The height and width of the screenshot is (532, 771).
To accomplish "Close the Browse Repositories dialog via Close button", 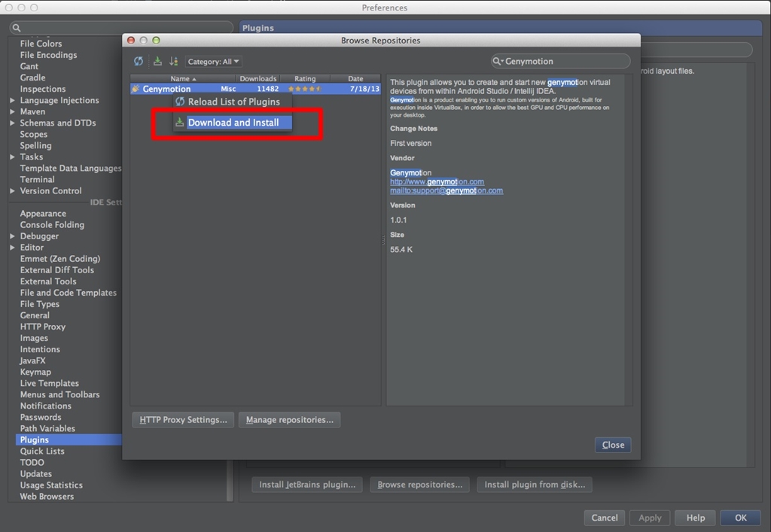I will point(613,445).
